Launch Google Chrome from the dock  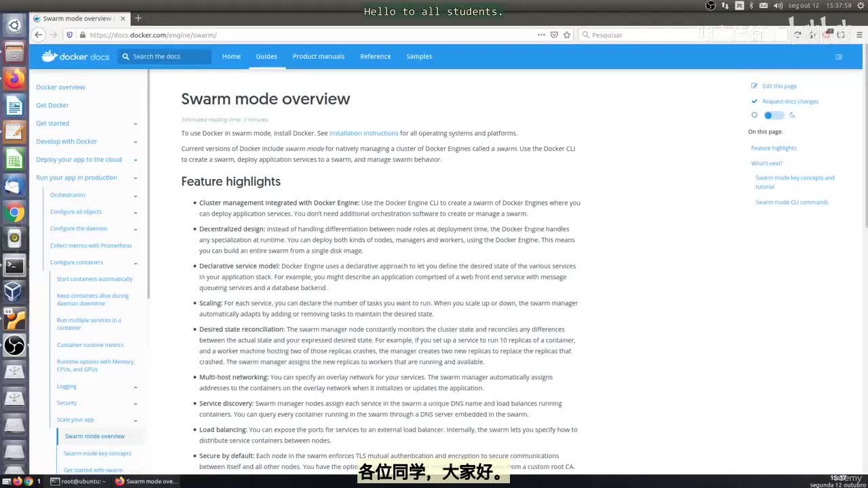tap(14, 212)
